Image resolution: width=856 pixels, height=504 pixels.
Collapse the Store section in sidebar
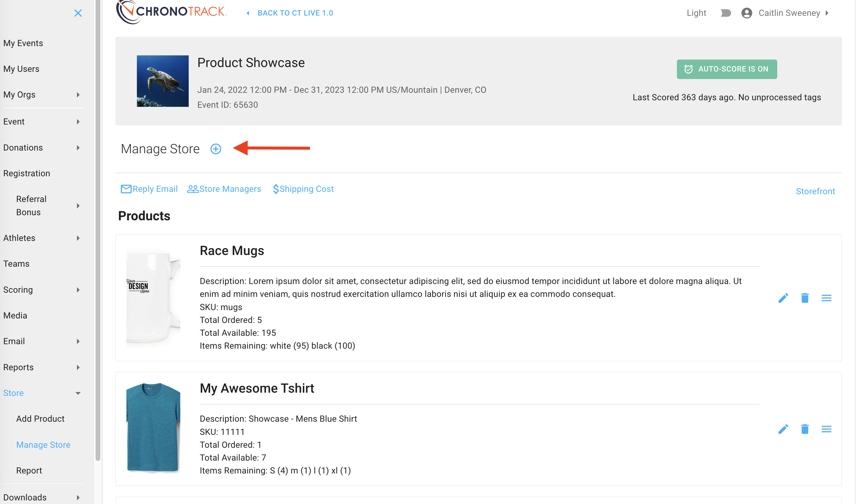click(x=78, y=393)
